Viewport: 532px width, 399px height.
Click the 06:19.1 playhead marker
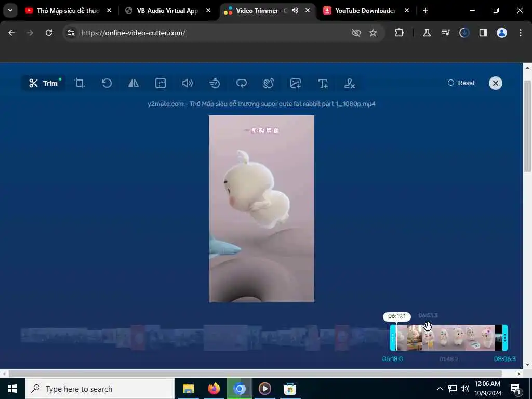(x=396, y=316)
